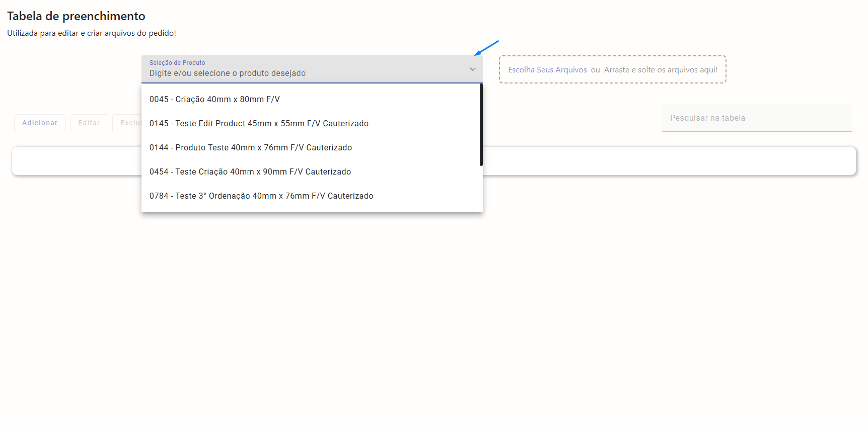The height and width of the screenshot is (428, 868).
Task: Select product 0045 - Criação 40mm x 80mm
Action: coord(214,100)
